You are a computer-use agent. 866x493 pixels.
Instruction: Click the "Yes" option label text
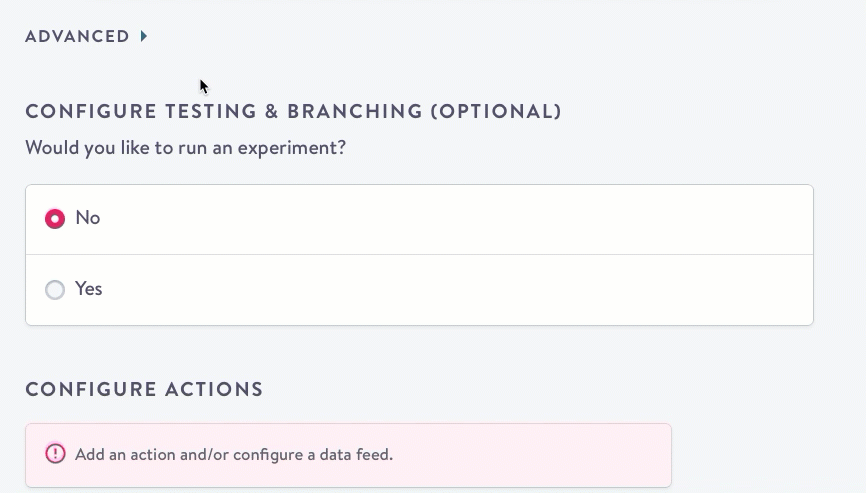pyautogui.click(x=89, y=289)
